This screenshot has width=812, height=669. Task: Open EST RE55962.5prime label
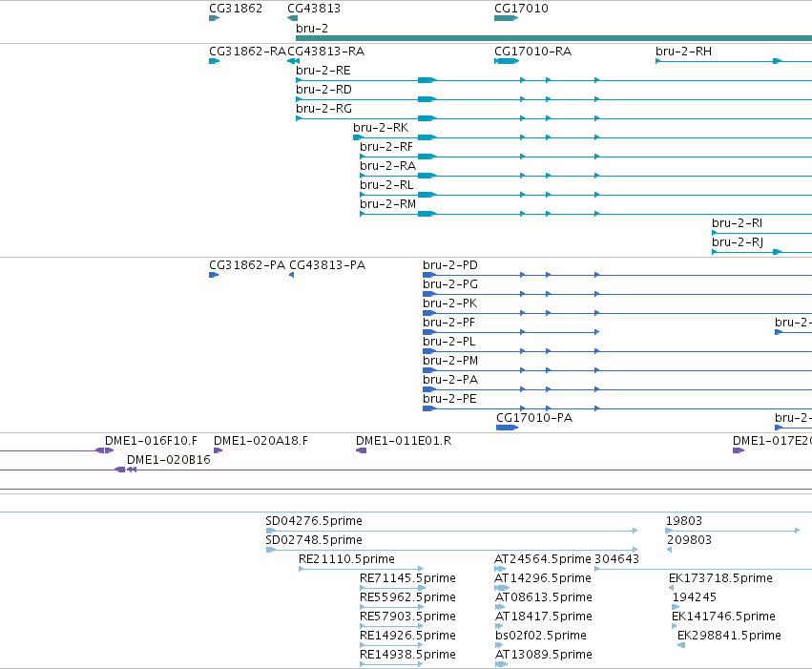407,597
